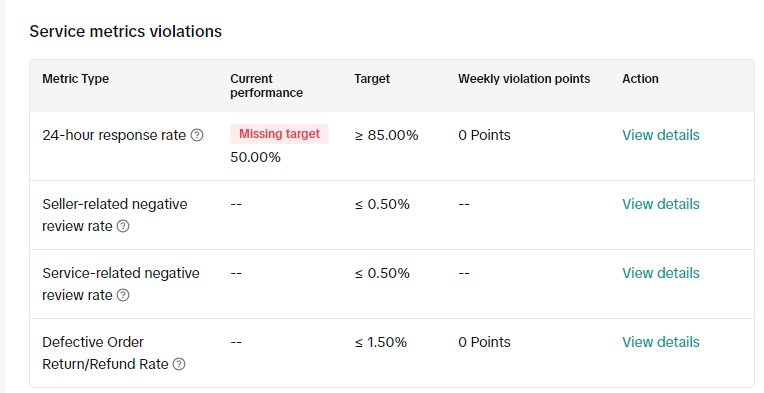Click the Current performance column header
This screenshot has height=393, width=764.
pos(267,86)
